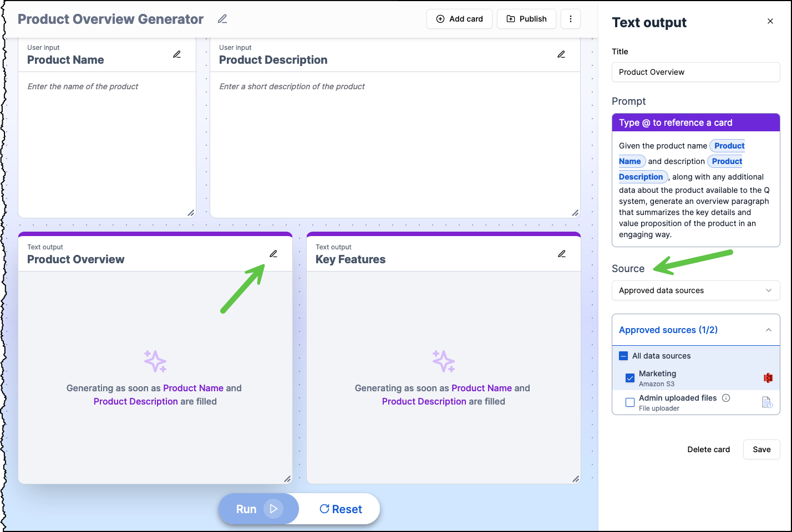Save the Text output settings
The width and height of the screenshot is (792, 532).
click(x=761, y=449)
